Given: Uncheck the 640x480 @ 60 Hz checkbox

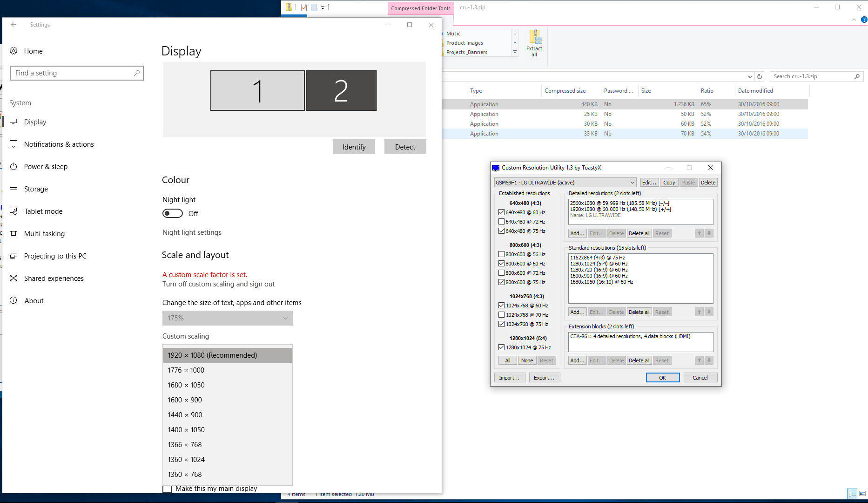Looking at the screenshot, I should tap(502, 212).
